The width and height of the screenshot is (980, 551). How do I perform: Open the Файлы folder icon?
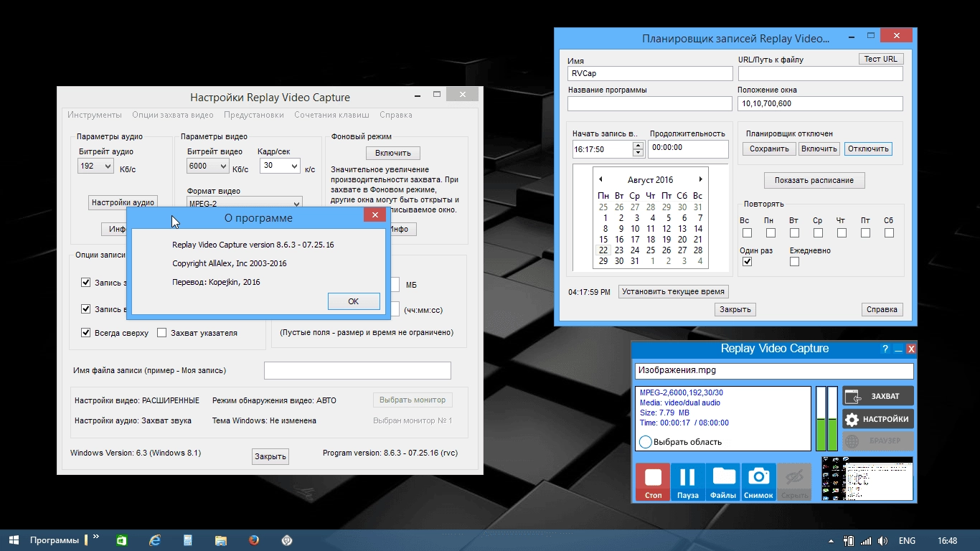pyautogui.click(x=723, y=482)
